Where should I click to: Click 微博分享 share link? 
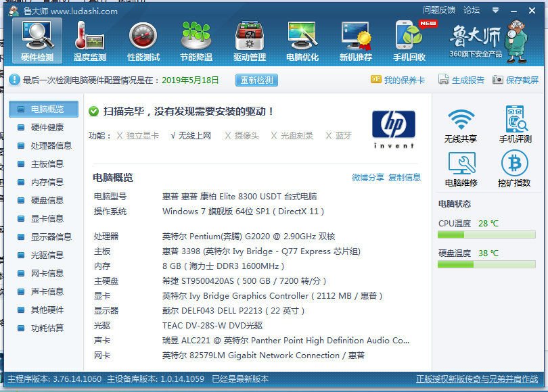point(367,177)
